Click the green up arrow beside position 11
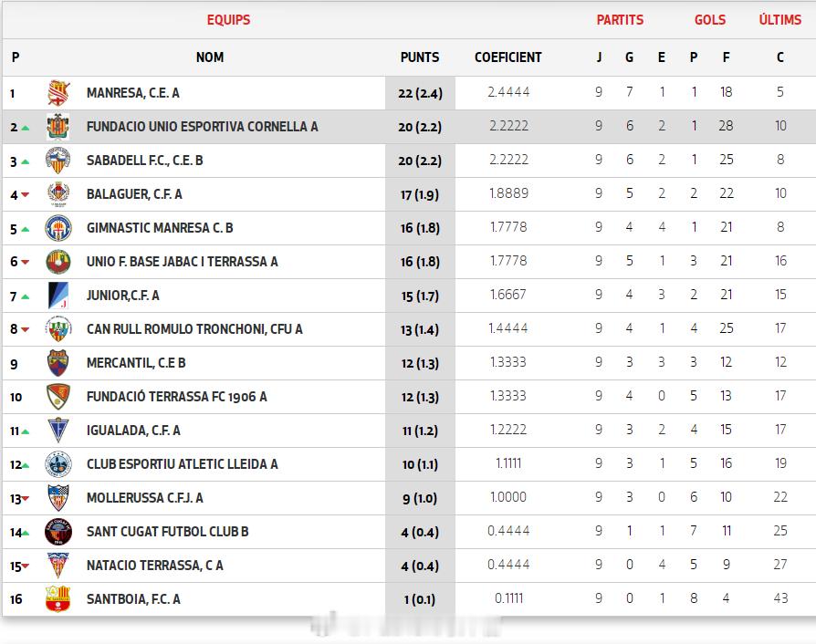 26,431
